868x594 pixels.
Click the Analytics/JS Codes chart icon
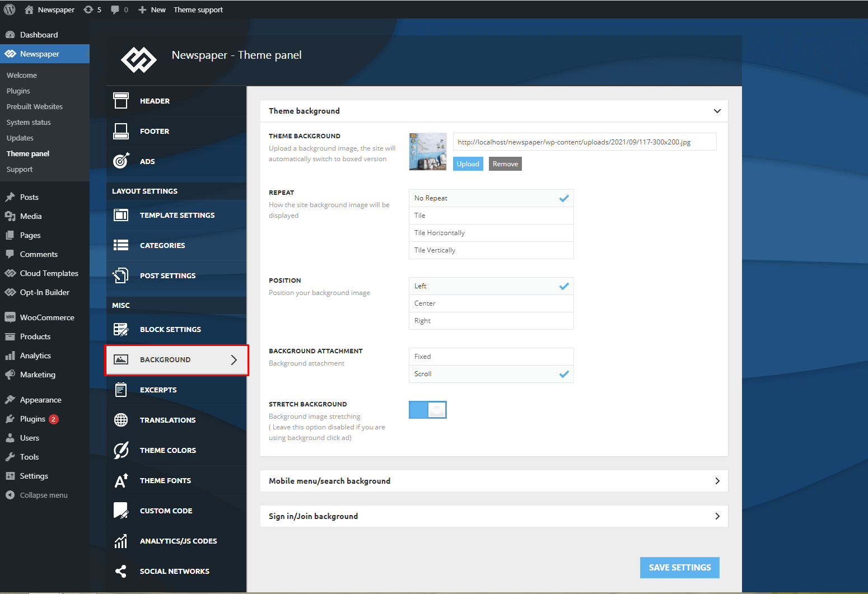pyautogui.click(x=121, y=541)
